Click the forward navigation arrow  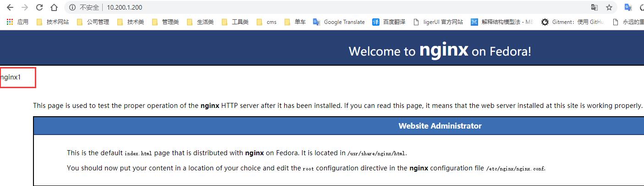coord(25,7)
